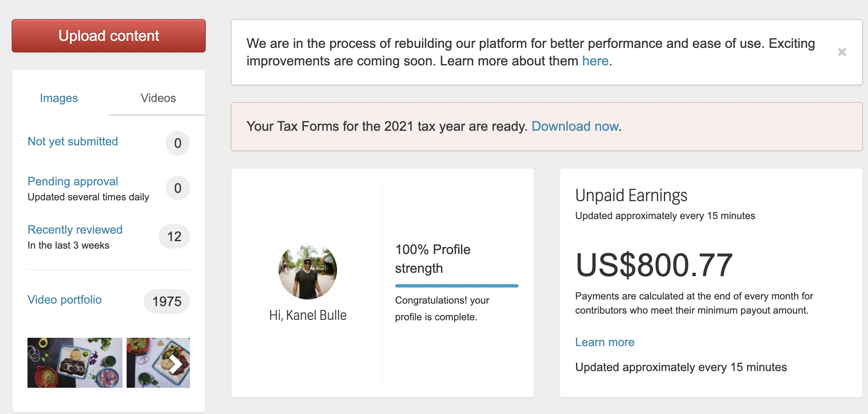Download tax forms via Download now
Screen dimensions: 868x414
575,126
